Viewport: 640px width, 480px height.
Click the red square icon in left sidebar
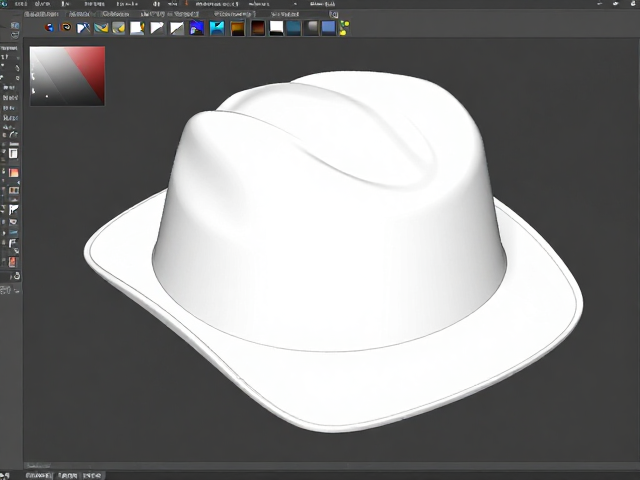pyautogui.click(x=13, y=262)
